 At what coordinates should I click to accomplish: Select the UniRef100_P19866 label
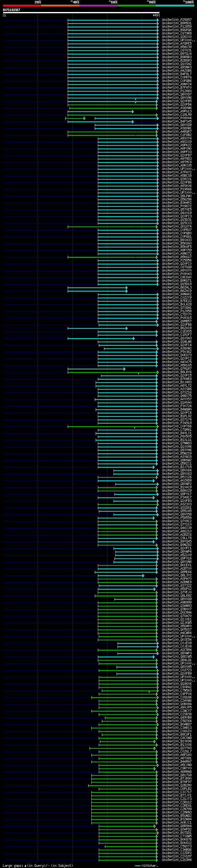[x=177, y=189]
